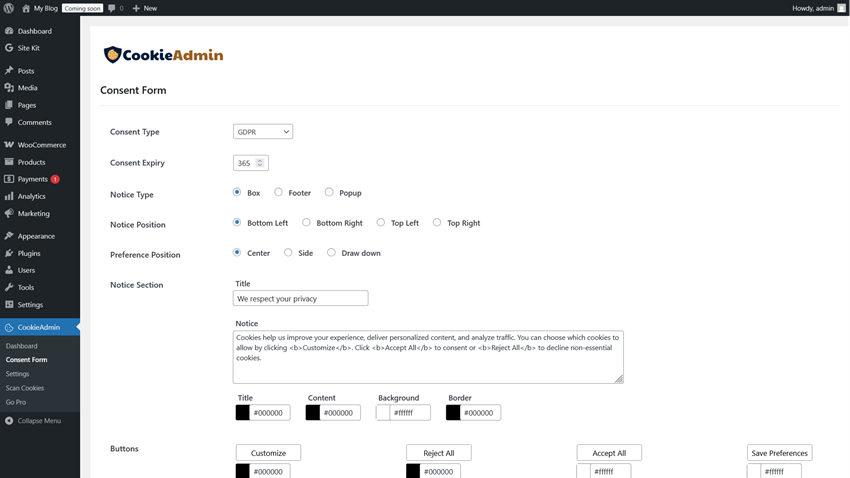The image size is (850, 478).
Task: Click the Comments icon in sidebar
Action: [x=9, y=122]
